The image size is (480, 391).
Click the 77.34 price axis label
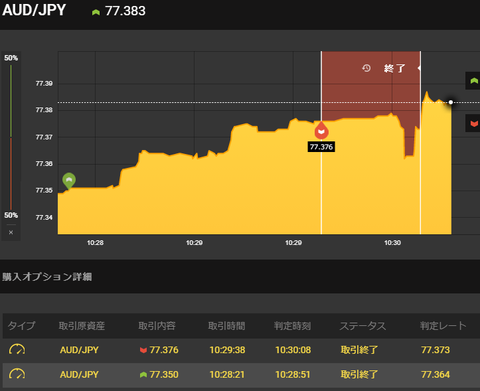click(x=44, y=217)
